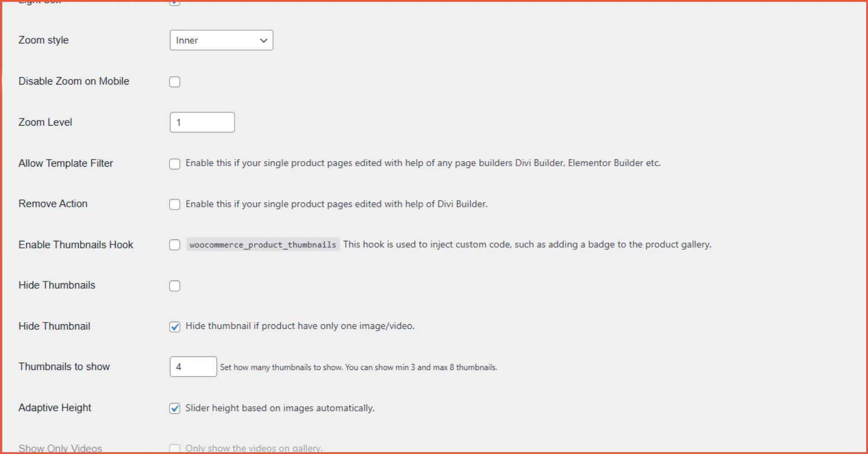Open the Zoom style dropdown showing Inner
This screenshot has width=868, height=454.
pos(221,40)
